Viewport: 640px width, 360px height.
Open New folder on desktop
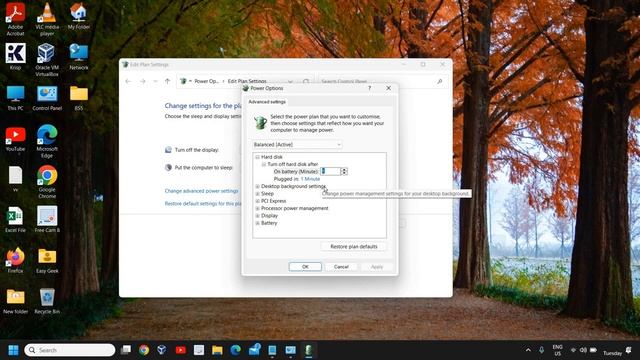tap(16, 301)
